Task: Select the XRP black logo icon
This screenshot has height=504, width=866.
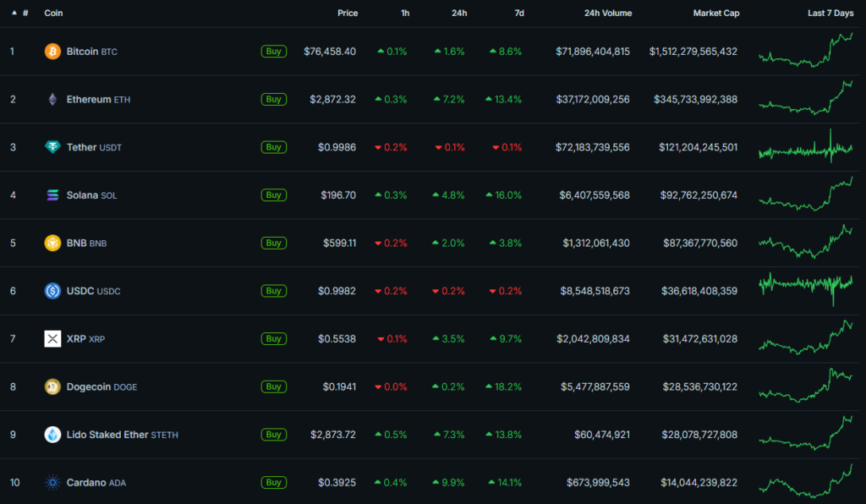Action: click(x=53, y=338)
